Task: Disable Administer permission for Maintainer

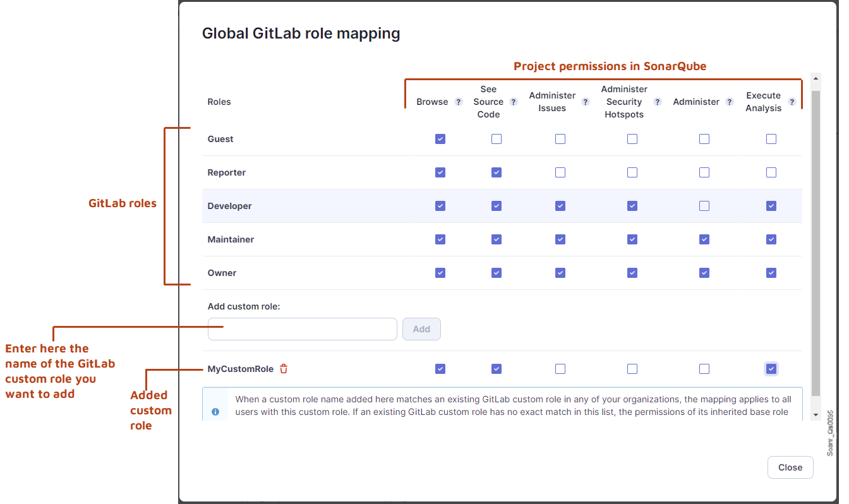Action: 704,239
